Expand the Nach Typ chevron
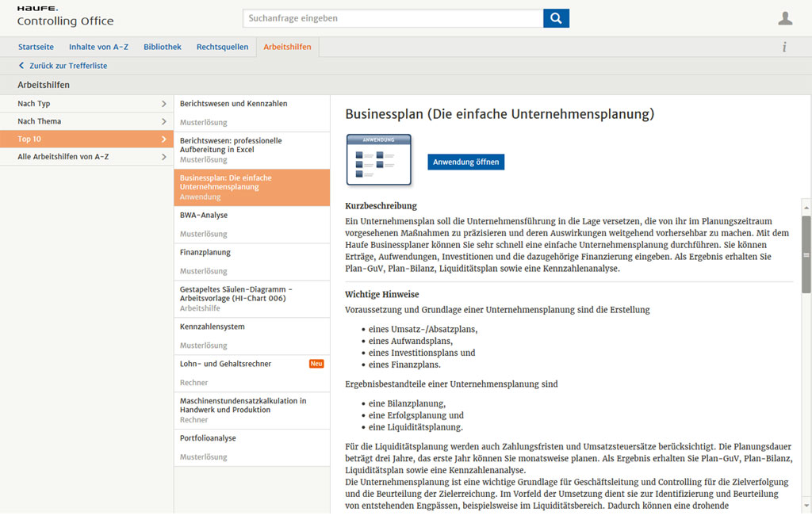The height and width of the screenshot is (531, 812). click(163, 104)
